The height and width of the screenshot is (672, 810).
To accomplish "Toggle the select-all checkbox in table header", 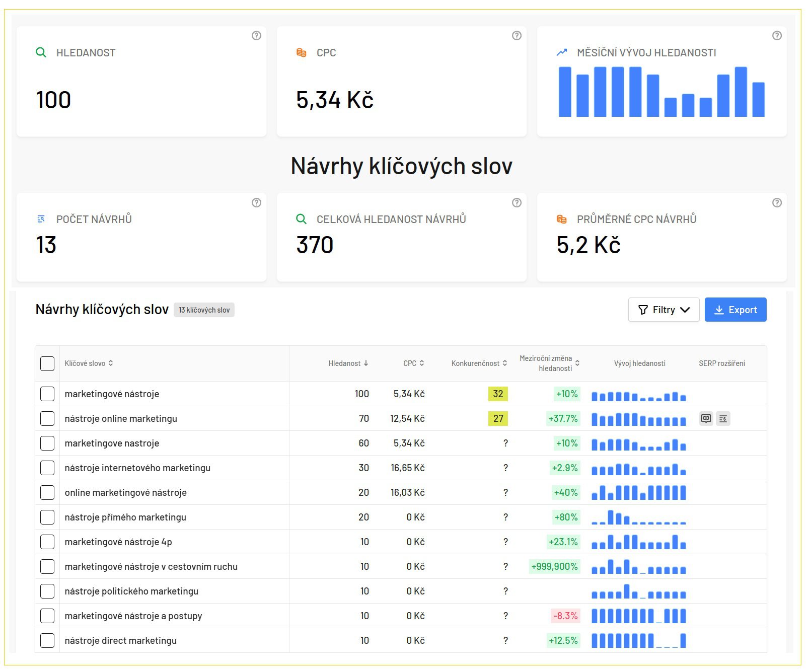I will tap(47, 363).
